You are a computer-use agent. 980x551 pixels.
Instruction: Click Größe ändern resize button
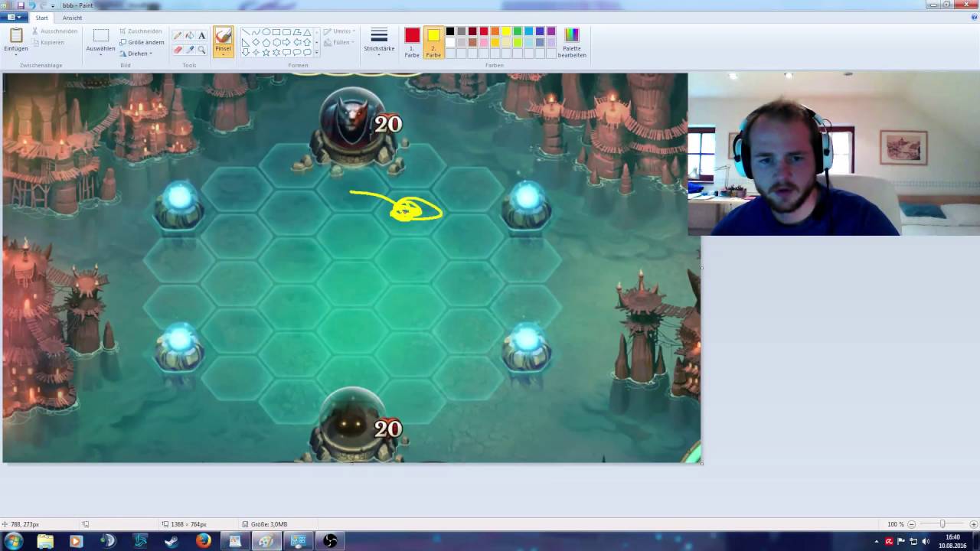coord(142,42)
